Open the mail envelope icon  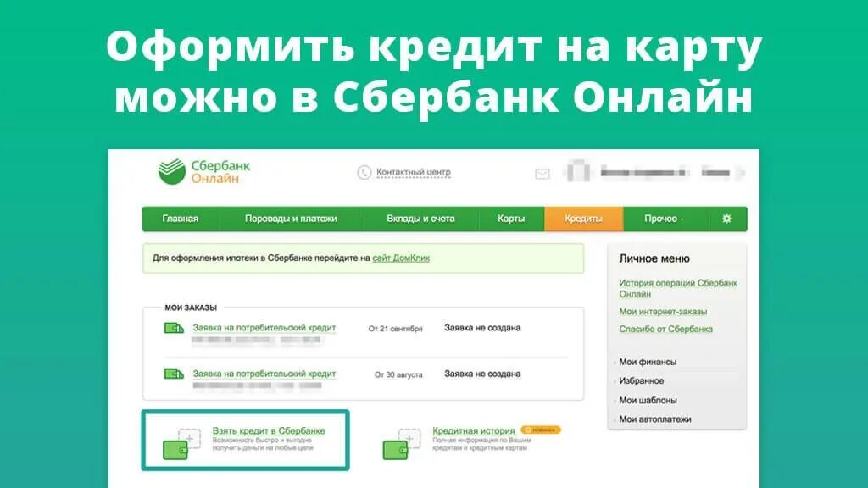(x=542, y=174)
